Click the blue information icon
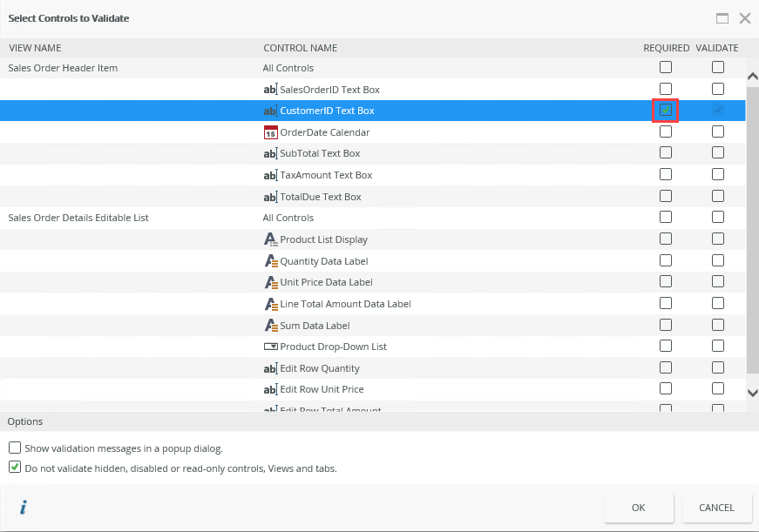The image size is (759, 532). [x=24, y=508]
